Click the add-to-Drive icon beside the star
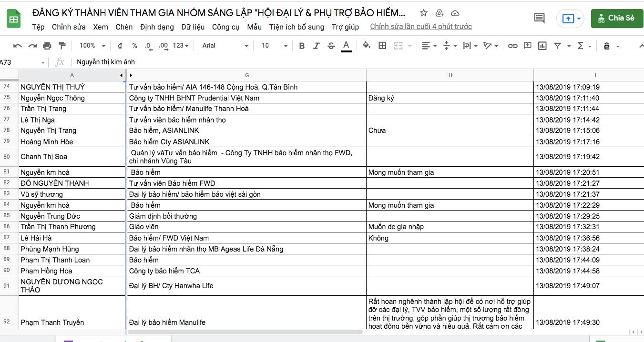 tap(440, 13)
